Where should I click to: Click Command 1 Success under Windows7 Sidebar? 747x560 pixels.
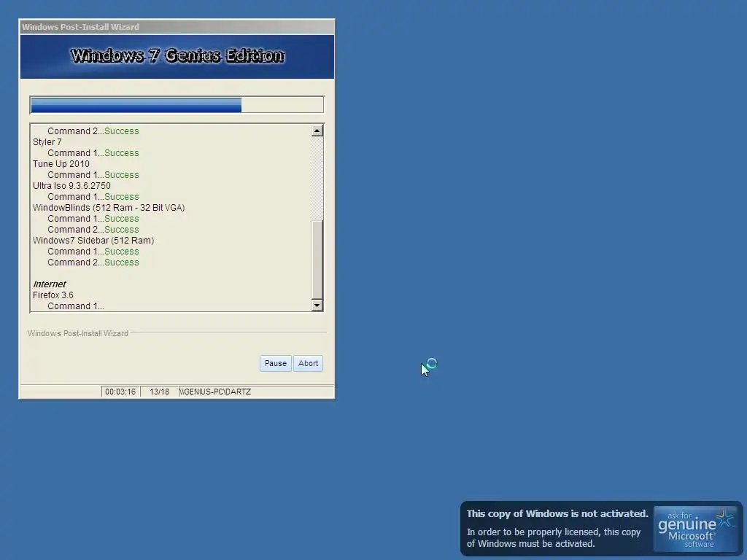pyautogui.click(x=93, y=252)
